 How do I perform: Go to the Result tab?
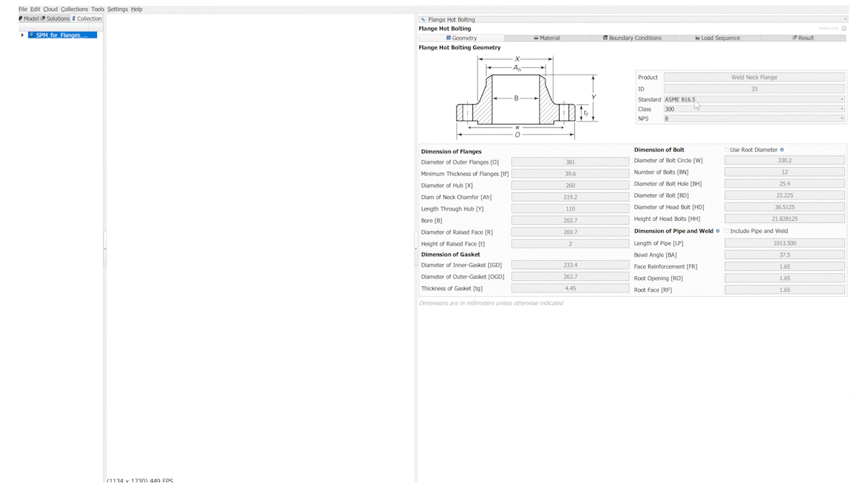803,38
